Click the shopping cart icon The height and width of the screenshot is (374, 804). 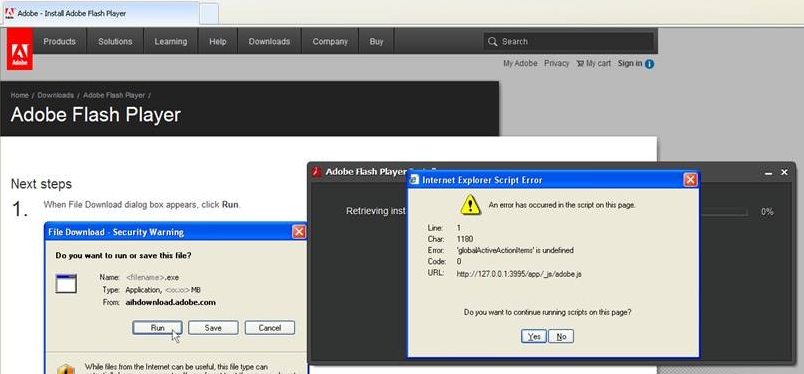click(x=580, y=64)
